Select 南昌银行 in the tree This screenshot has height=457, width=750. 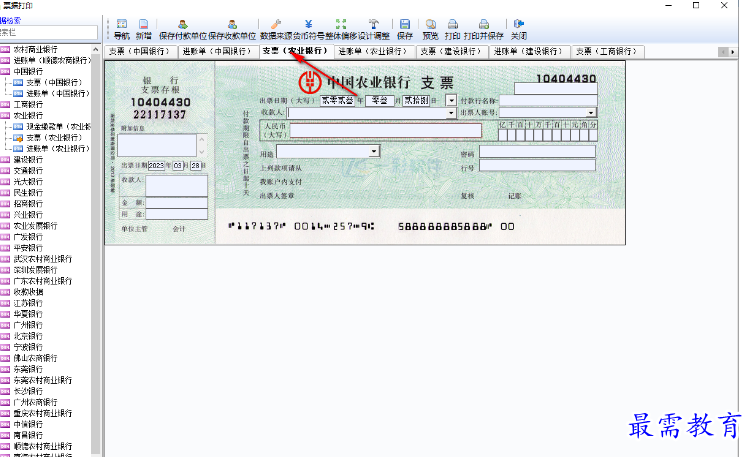tap(28, 435)
